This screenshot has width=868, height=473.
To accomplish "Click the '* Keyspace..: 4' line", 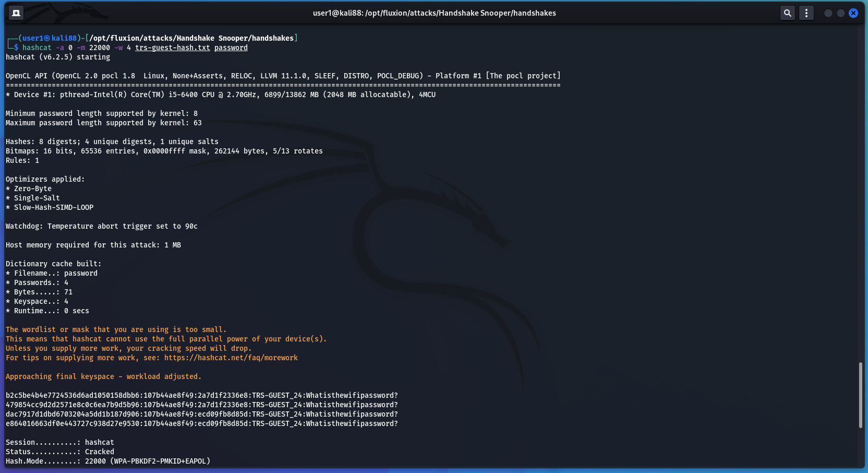I will pyautogui.click(x=37, y=301).
